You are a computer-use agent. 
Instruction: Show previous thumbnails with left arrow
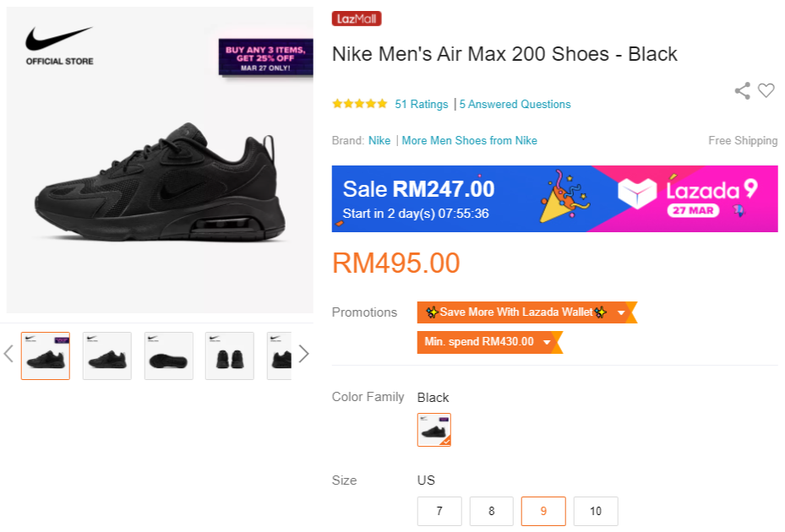pos(8,354)
